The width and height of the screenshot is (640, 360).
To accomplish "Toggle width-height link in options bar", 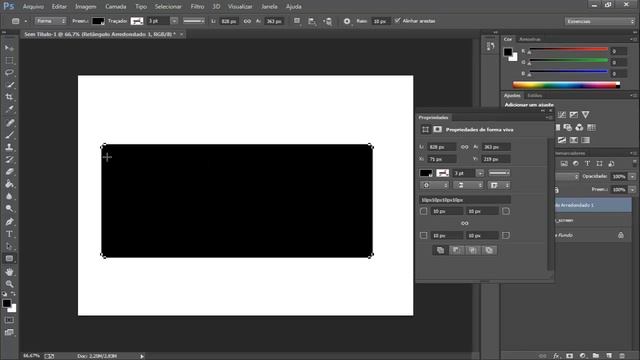I will [247, 21].
